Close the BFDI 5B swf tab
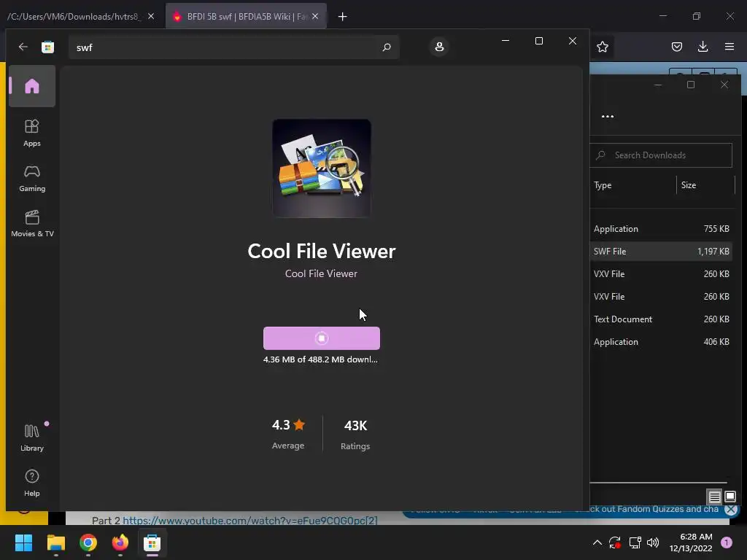This screenshot has height=560, width=747. tap(315, 17)
